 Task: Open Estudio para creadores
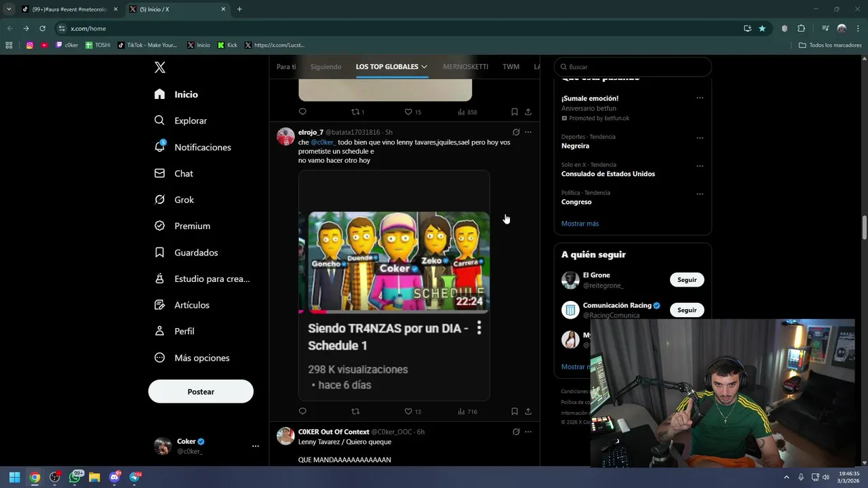point(202,279)
